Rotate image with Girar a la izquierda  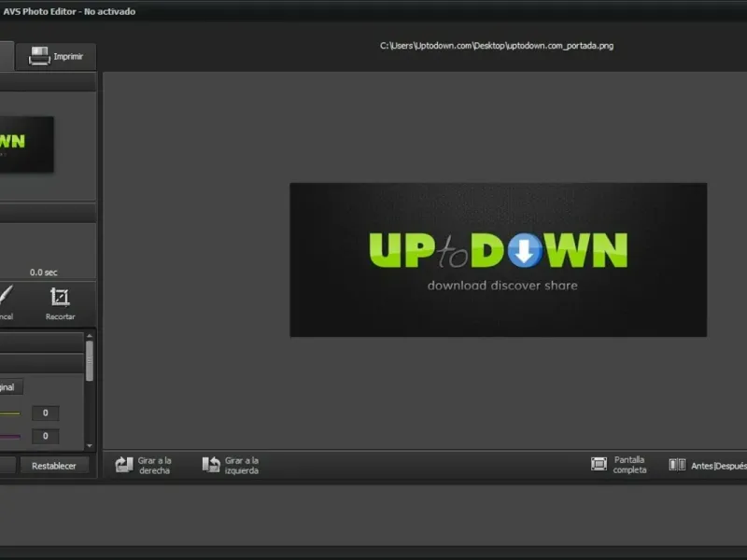tap(231, 465)
